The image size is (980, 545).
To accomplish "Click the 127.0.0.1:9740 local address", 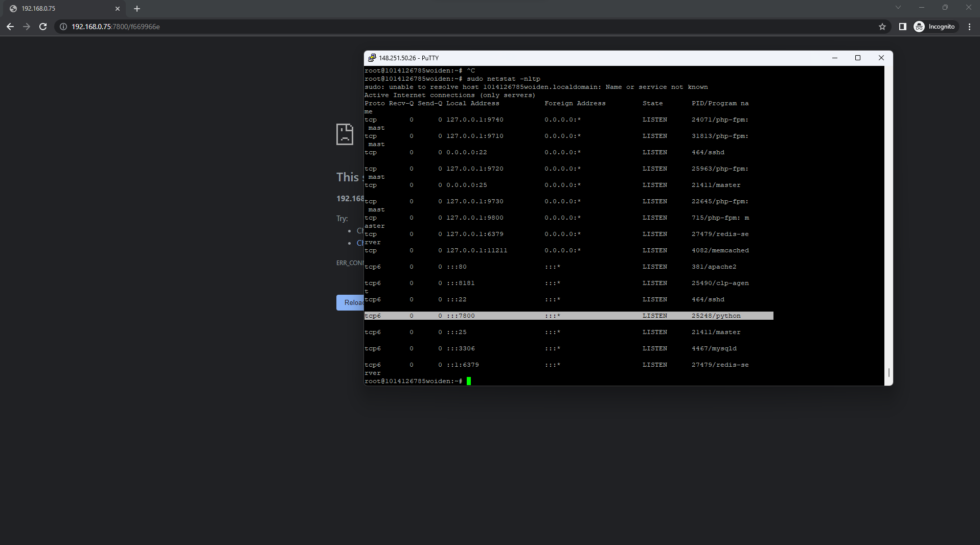I will [475, 120].
